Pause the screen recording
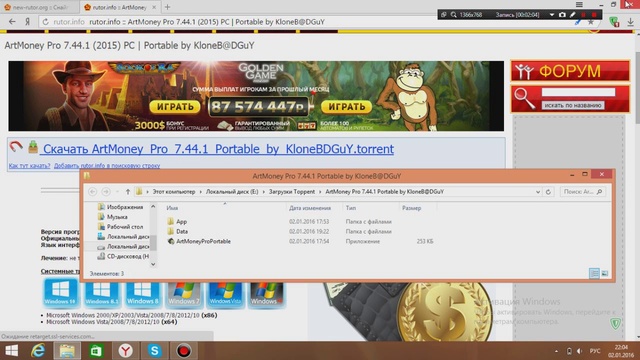The image size is (640, 360). coord(584,15)
